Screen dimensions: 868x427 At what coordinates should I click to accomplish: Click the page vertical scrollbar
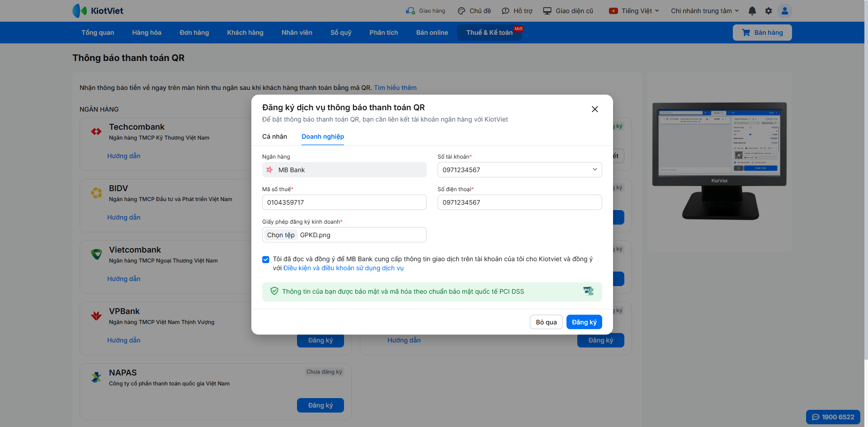[x=866, y=181]
